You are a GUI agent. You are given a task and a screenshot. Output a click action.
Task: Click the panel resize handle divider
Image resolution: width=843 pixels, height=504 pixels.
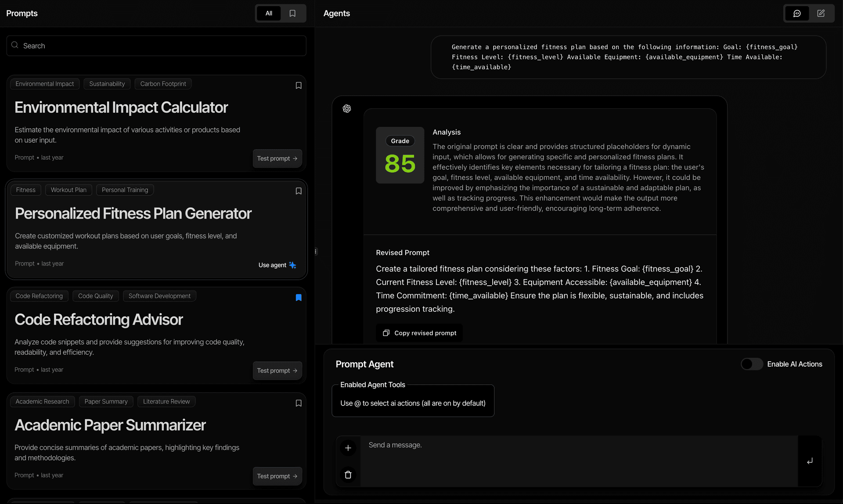315,252
